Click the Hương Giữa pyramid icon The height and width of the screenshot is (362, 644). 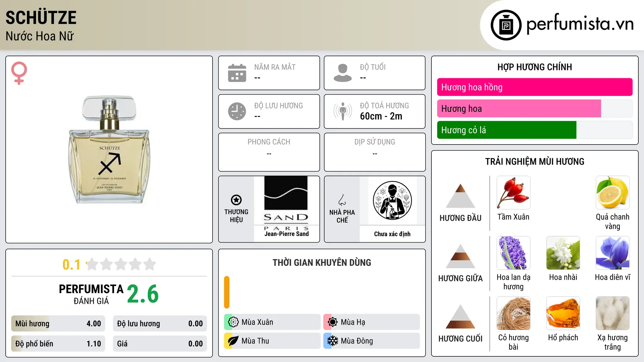coord(460,256)
